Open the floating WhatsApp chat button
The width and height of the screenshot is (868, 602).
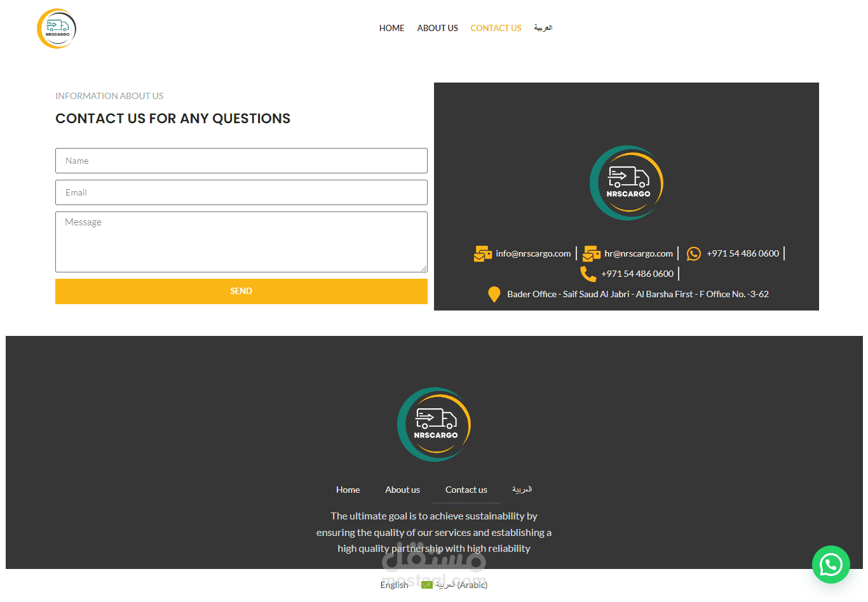(831, 565)
